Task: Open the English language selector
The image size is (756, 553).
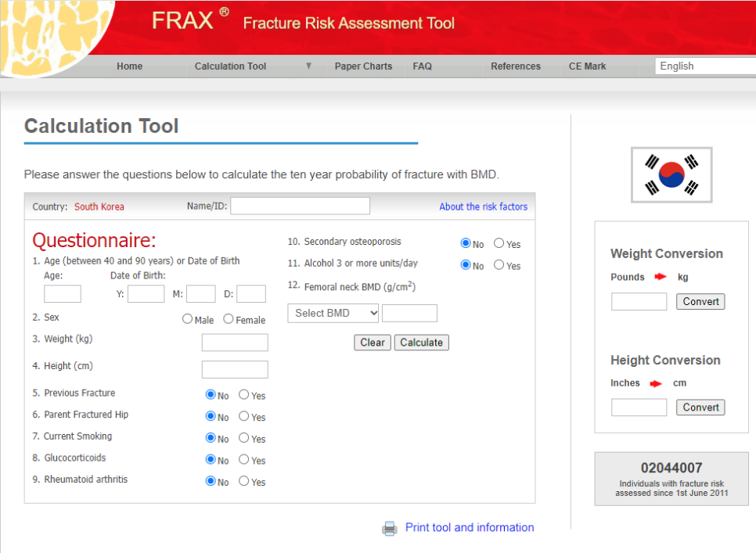Action: [x=705, y=66]
